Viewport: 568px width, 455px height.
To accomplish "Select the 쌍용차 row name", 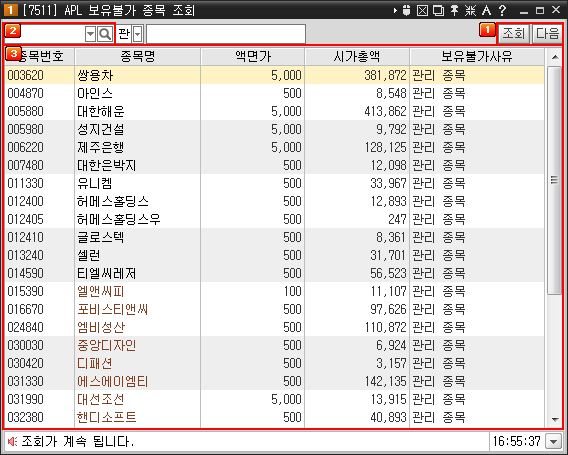I will [95, 75].
